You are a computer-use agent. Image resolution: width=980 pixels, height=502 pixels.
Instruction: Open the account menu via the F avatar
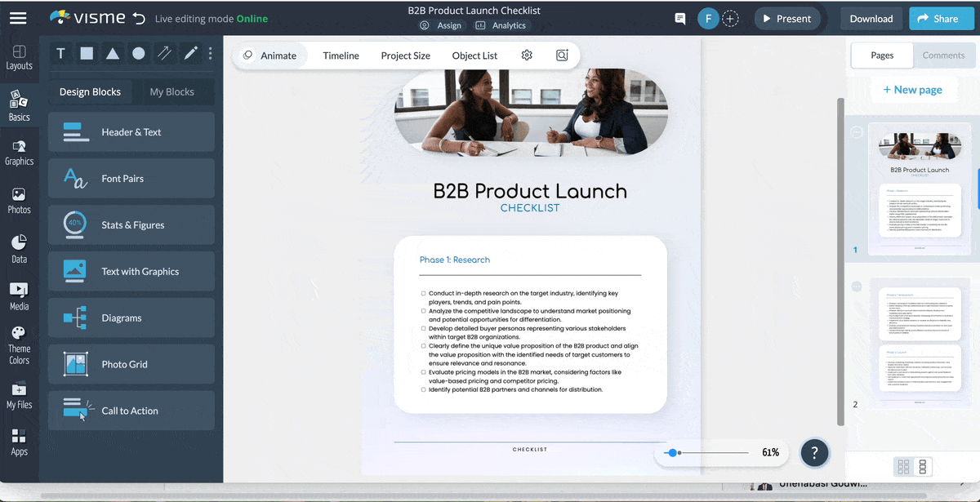click(x=708, y=18)
